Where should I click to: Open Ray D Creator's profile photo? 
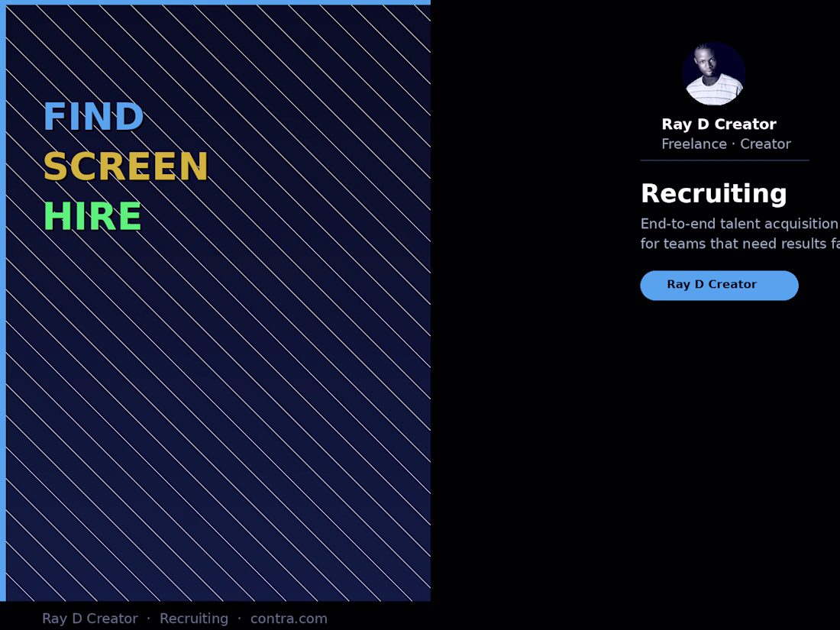coord(713,74)
